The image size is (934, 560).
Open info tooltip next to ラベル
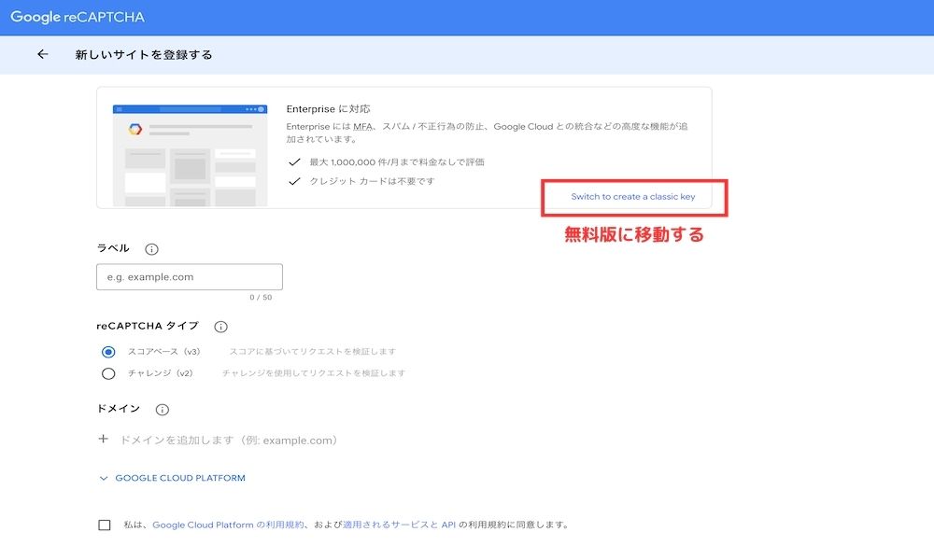click(152, 249)
